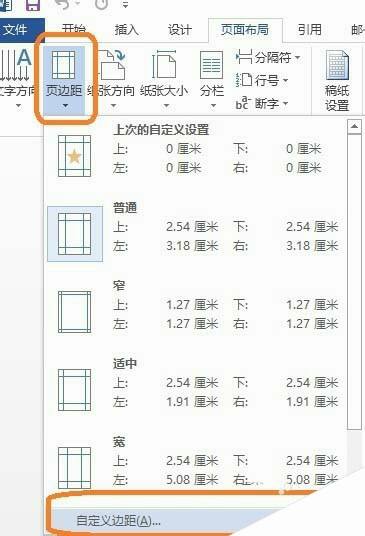
Task: Click the margins list scroll up arrow
Action: point(354,126)
